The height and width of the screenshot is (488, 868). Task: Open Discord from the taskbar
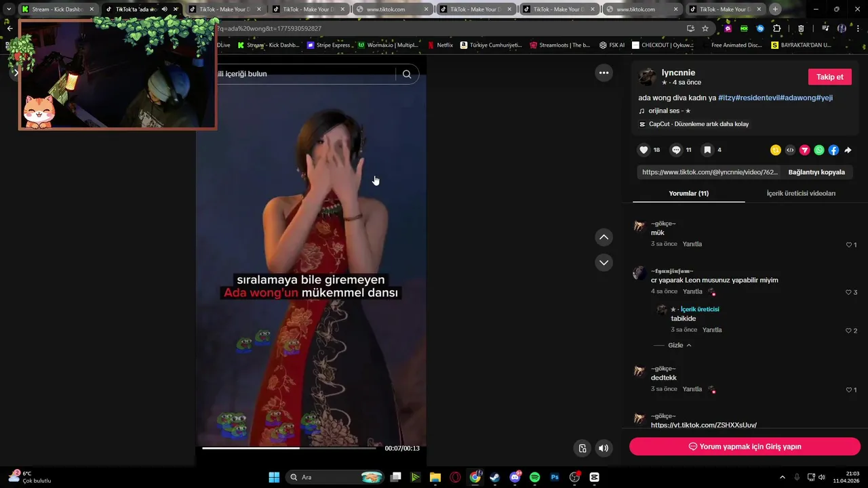(x=515, y=477)
